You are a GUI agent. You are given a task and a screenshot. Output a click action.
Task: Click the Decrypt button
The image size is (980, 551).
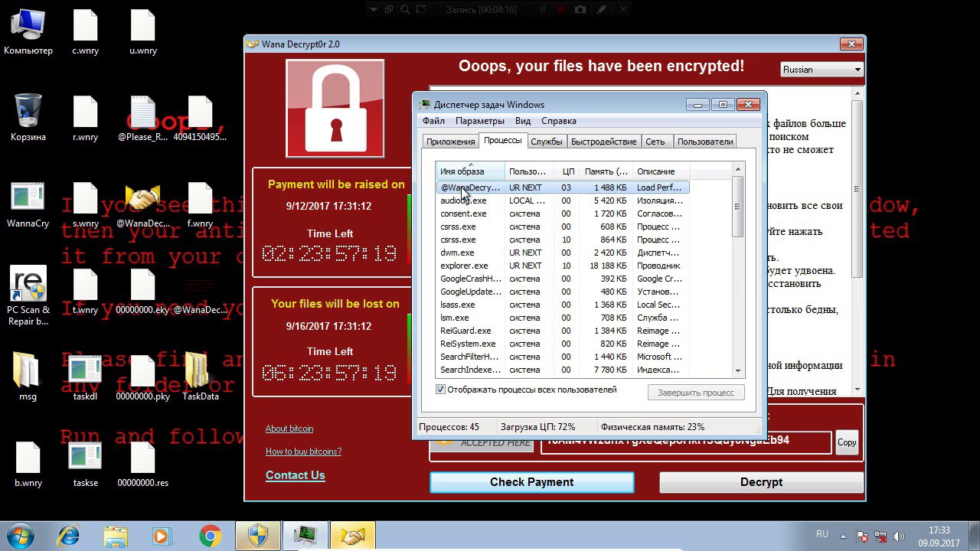[761, 482]
